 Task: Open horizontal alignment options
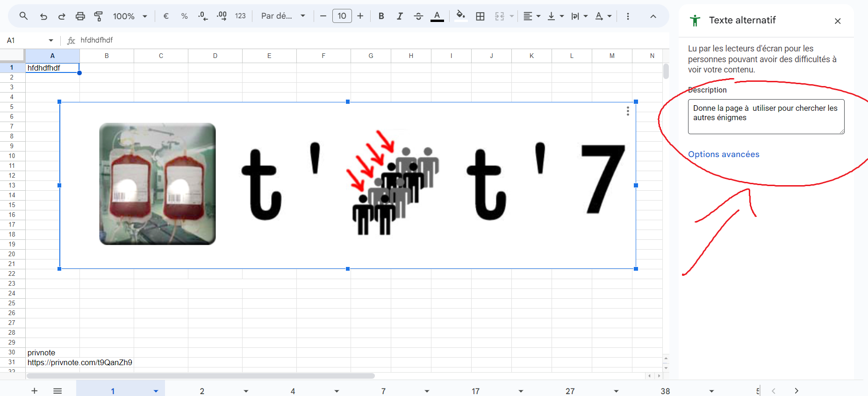531,16
